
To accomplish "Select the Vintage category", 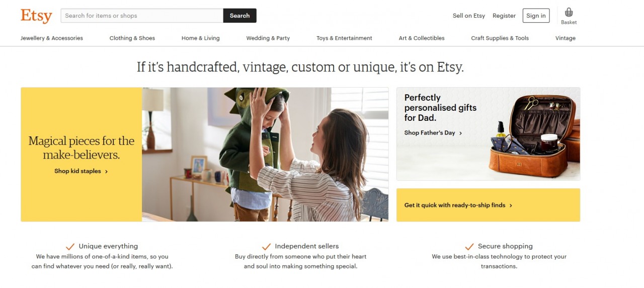I will coord(566,38).
